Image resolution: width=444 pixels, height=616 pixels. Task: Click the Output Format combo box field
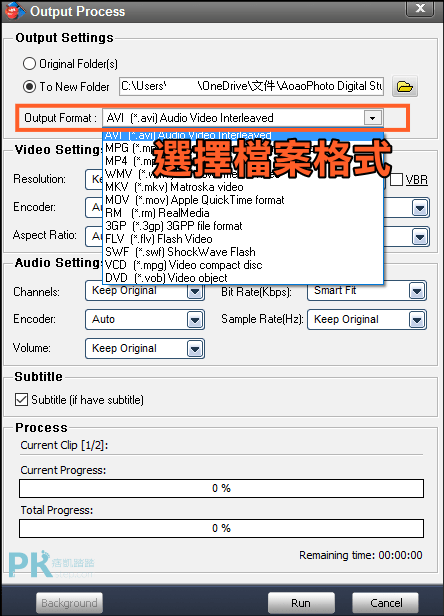coord(242,118)
